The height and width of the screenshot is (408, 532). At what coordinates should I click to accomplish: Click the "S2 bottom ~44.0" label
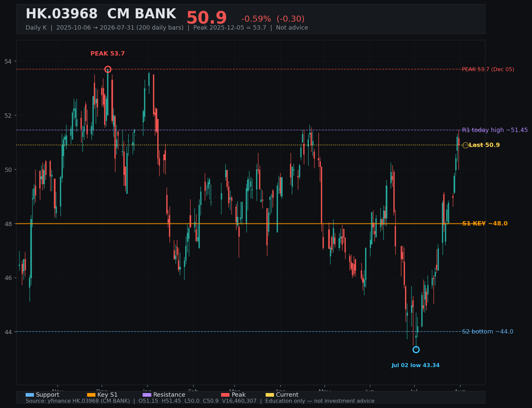pos(487,332)
